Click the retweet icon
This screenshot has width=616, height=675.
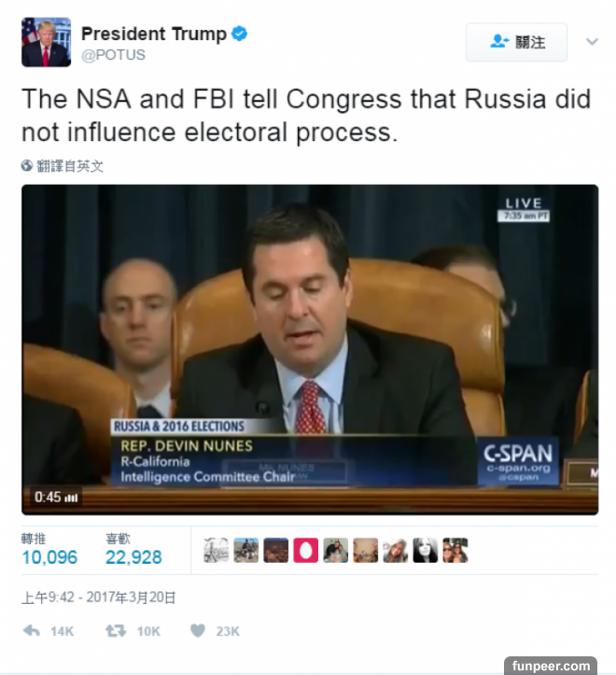point(116,631)
